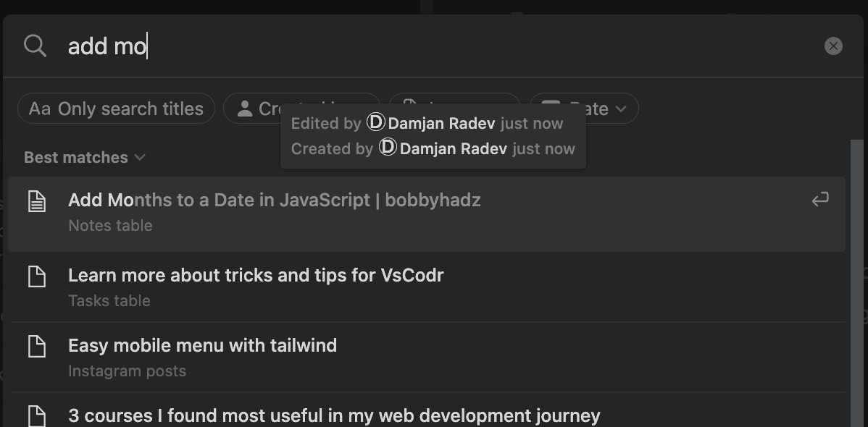Open Add Months to a Date in JavaScript result

[427, 214]
